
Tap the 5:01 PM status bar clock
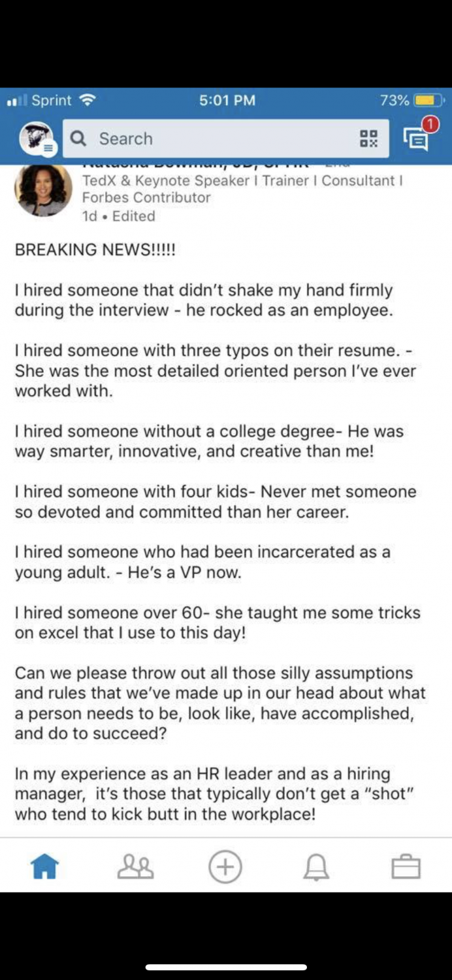click(x=227, y=101)
